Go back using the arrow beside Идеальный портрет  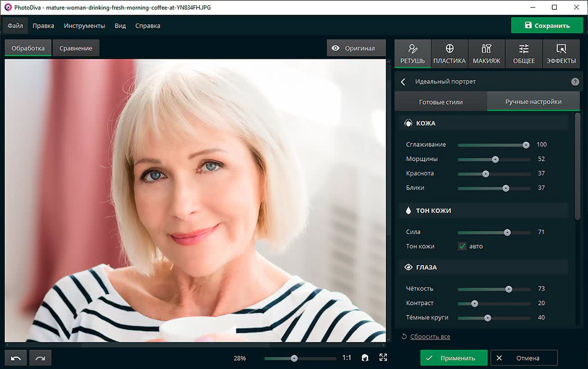403,82
